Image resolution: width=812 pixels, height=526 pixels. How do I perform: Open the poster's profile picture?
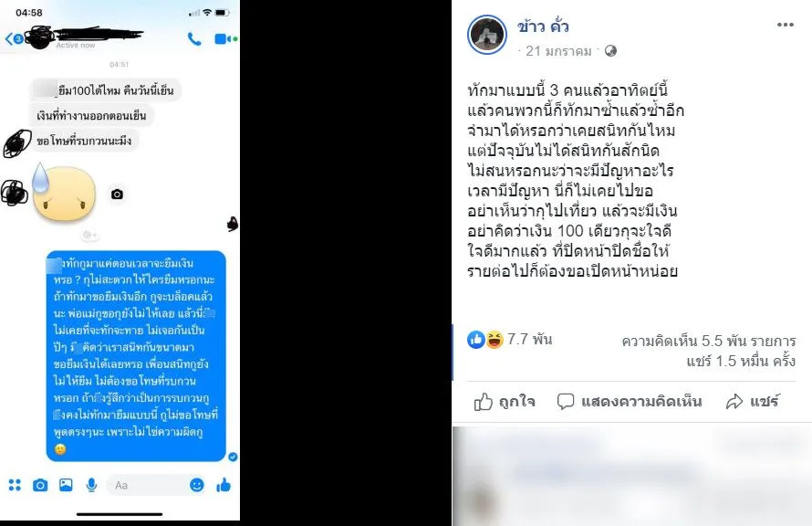[x=487, y=35]
